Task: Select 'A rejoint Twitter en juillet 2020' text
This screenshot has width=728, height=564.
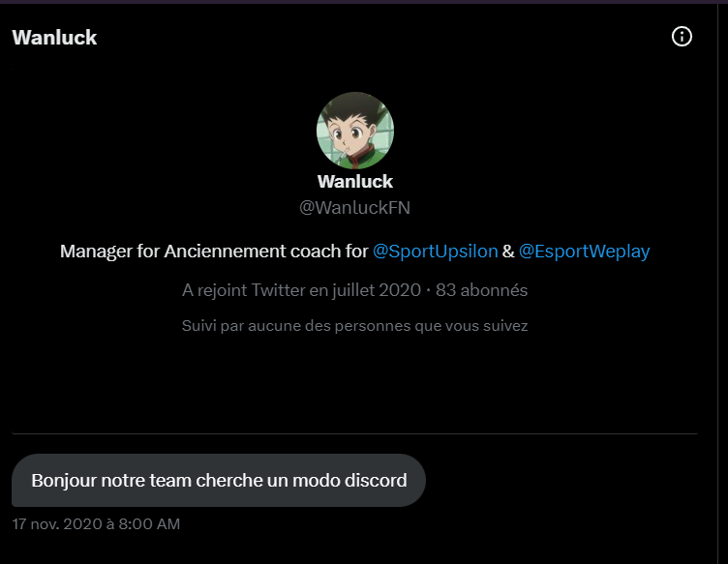Action: pyautogui.click(x=301, y=290)
